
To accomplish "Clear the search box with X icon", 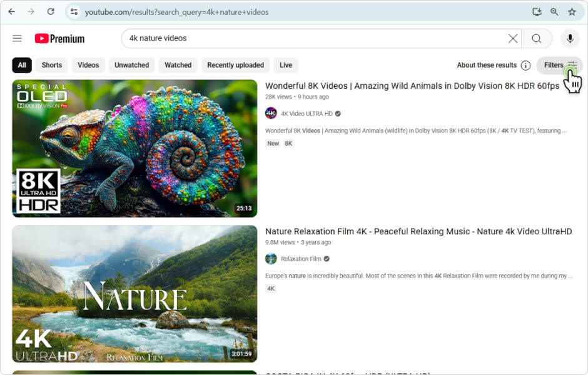I will click(x=513, y=39).
